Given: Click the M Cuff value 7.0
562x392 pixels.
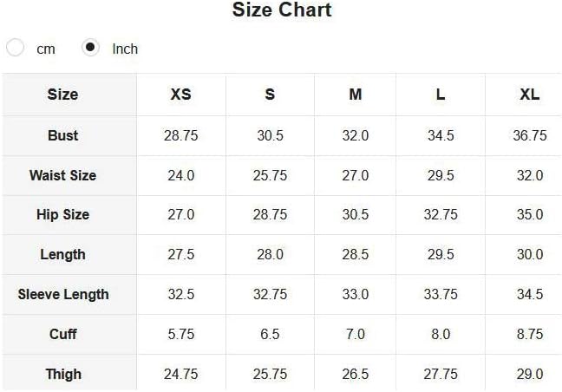Looking at the screenshot, I should (x=356, y=334).
